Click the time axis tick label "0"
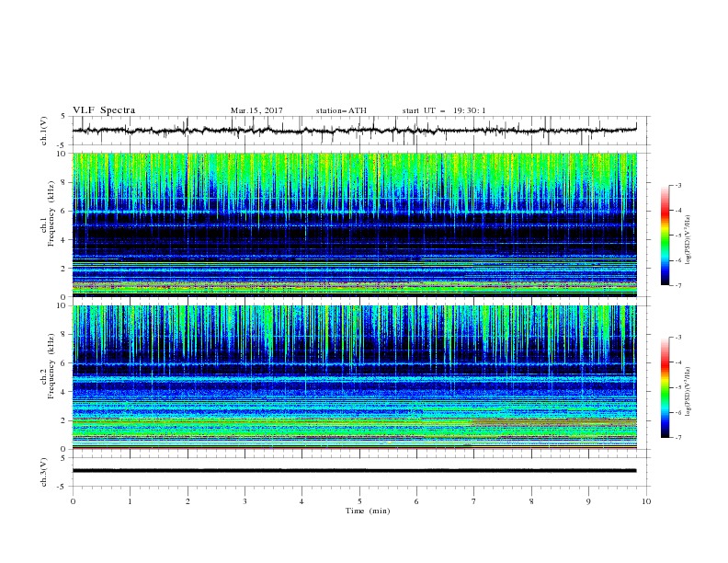 73,501
